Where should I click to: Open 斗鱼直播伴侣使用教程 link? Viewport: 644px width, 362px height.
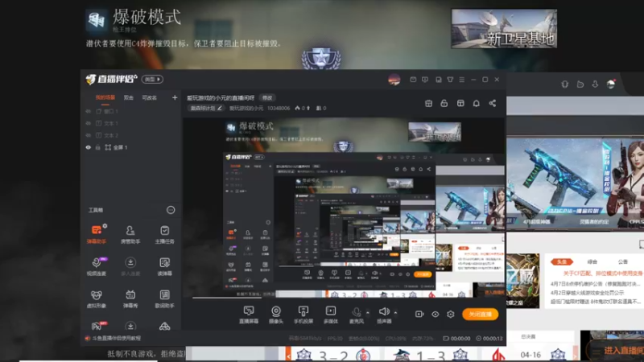[116, 338]
